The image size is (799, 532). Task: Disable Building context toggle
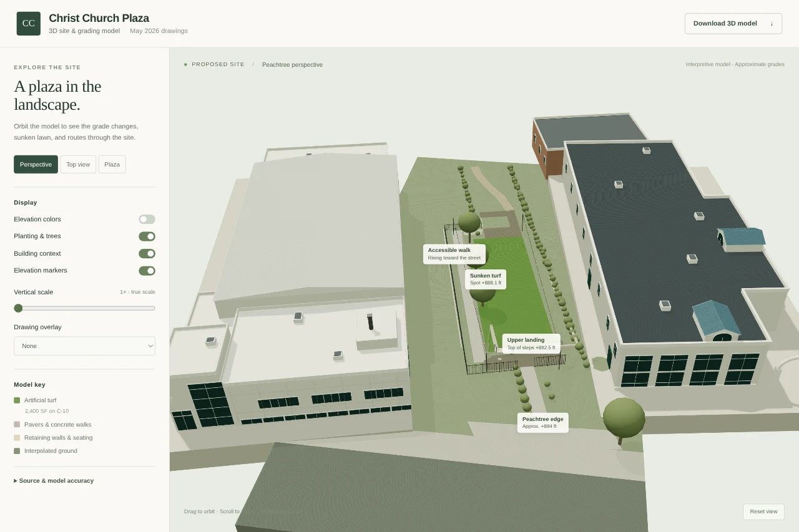click(x=147, y=254)
